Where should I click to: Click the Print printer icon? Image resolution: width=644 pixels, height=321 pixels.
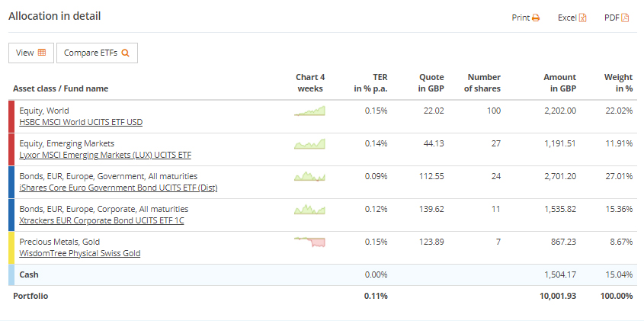536,18
